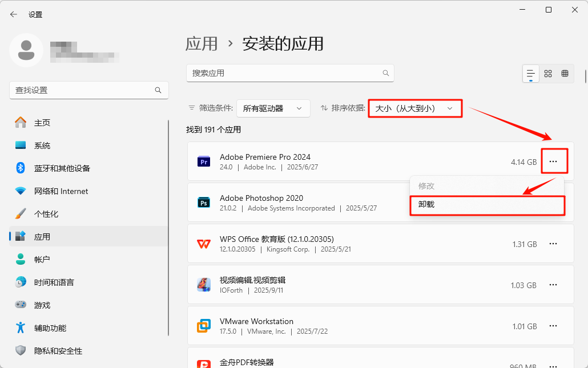Click into the 查找设置 search field

[89, 90]
